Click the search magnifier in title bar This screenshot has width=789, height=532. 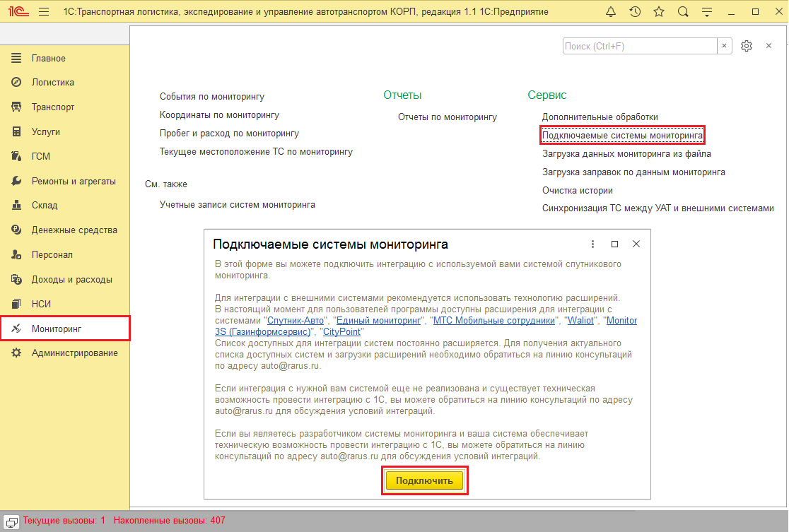coord(682,12)
